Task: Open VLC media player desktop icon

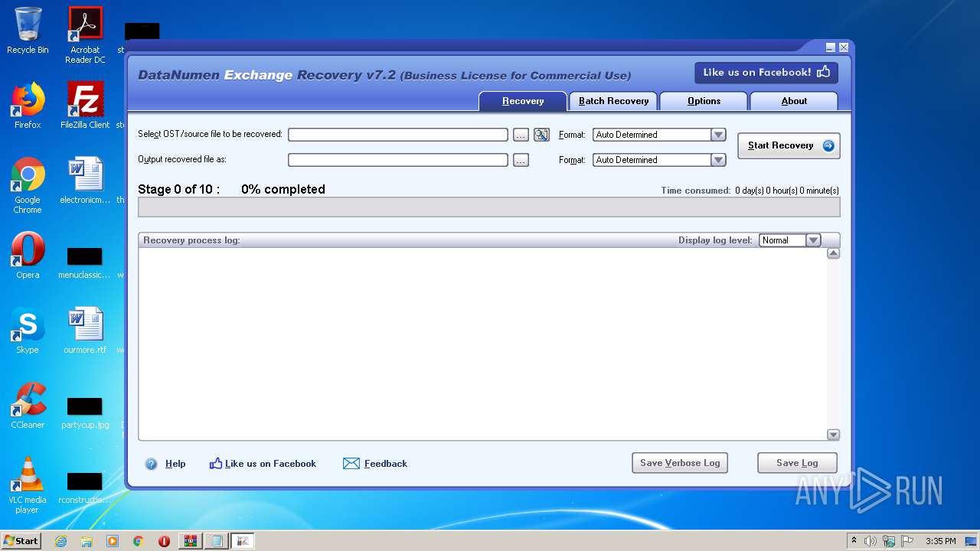Action: click(28, 485)
